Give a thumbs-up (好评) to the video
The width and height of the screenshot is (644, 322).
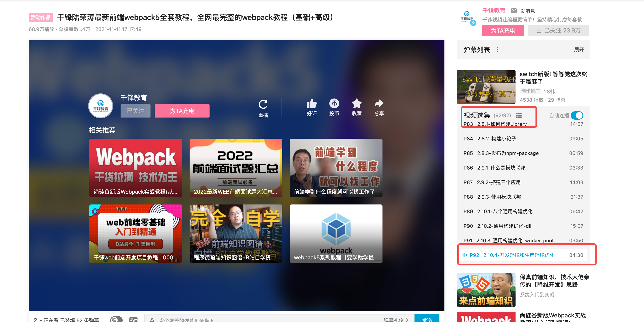(311, 103)
